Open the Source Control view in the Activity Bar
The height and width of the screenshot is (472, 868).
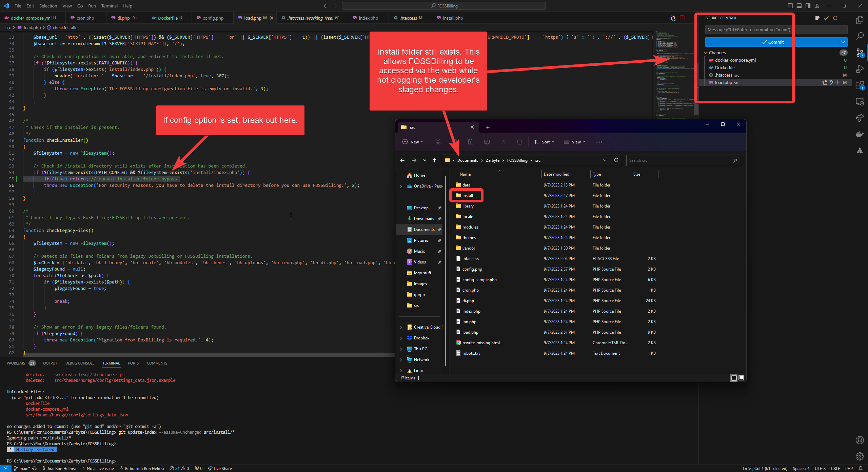pos(860,53)
